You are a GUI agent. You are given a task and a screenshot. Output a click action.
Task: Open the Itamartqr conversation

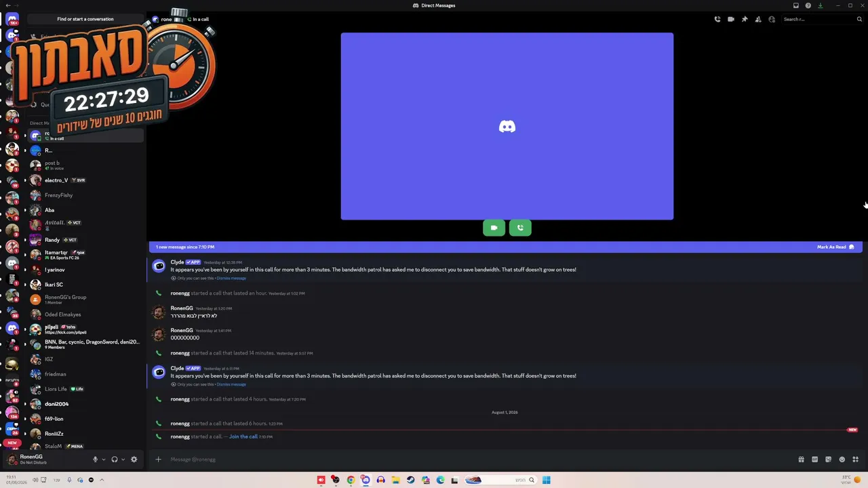pyautogui.click(x=85, y=255)
